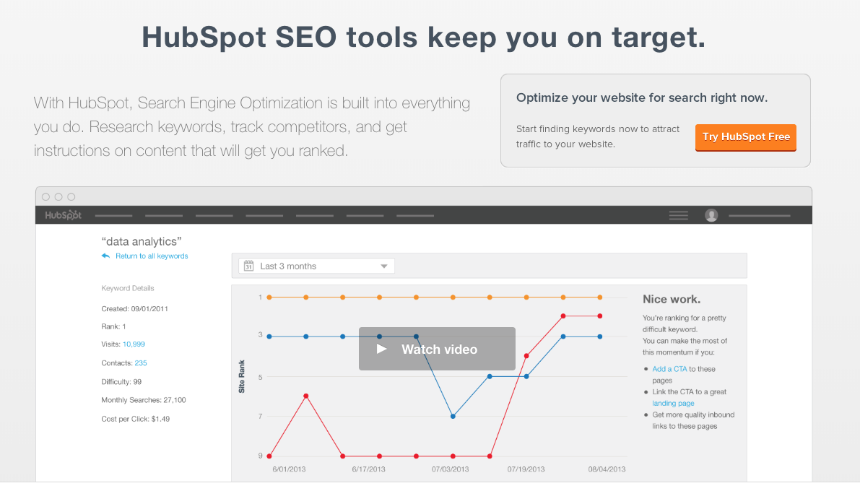Click the play triangle on Watch video
Screen dimensions: 860x504
click(x=382, y=349)
